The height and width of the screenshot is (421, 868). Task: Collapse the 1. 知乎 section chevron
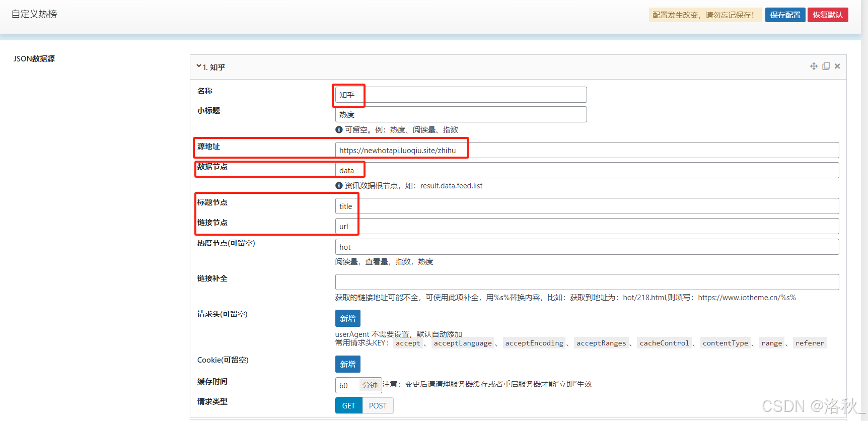pyautogui.click(x=199, y=66)
